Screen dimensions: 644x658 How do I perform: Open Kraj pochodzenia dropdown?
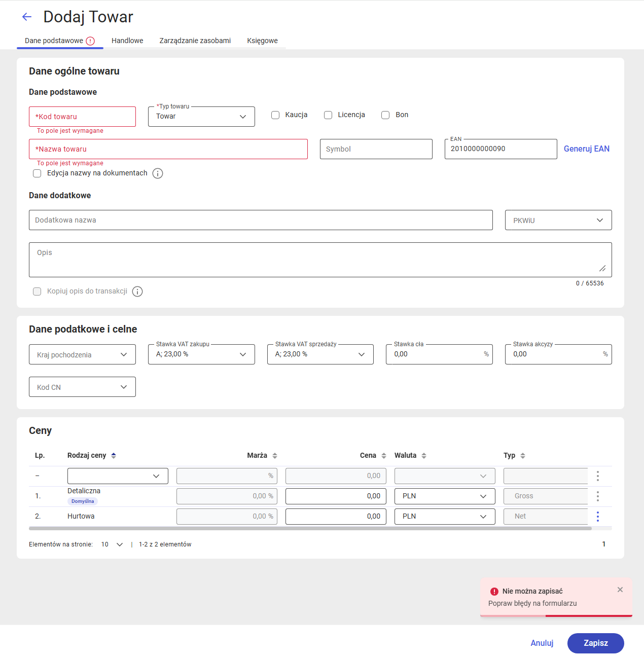[82, 354]
